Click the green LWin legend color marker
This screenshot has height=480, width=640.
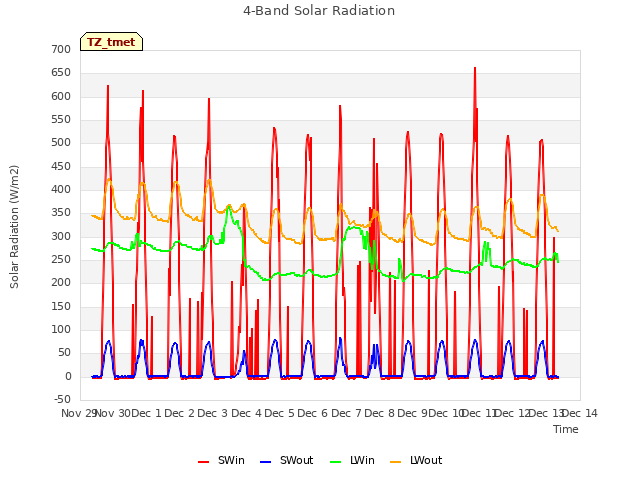click(x=335, y=462)
